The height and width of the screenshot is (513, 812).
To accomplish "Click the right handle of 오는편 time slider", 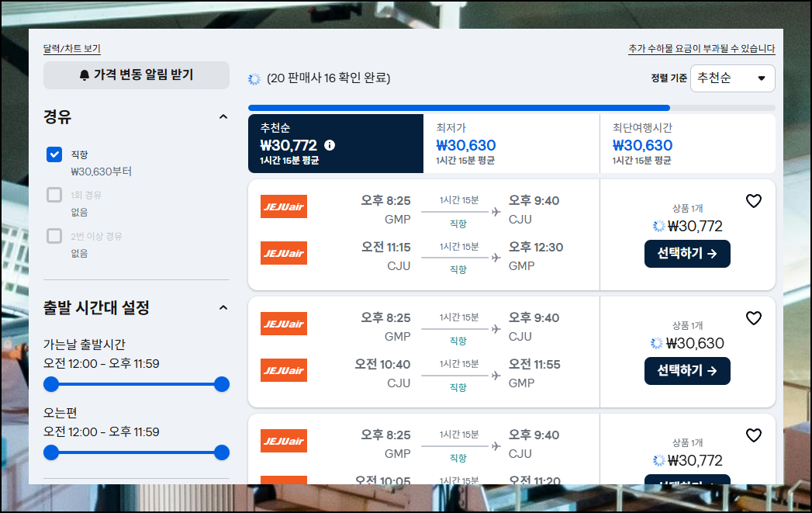I will coord(222,452).
